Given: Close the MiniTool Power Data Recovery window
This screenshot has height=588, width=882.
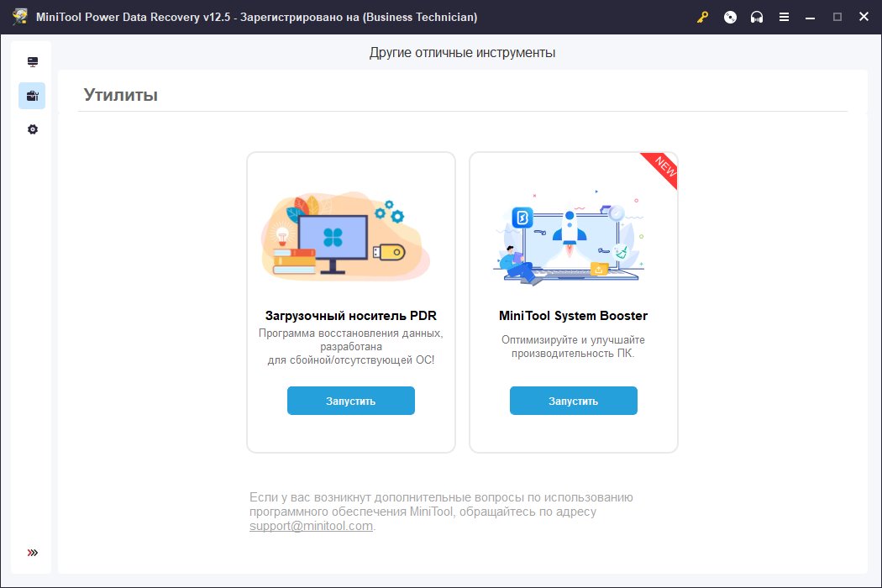Looking at the screenshot, I should [864, 17].
